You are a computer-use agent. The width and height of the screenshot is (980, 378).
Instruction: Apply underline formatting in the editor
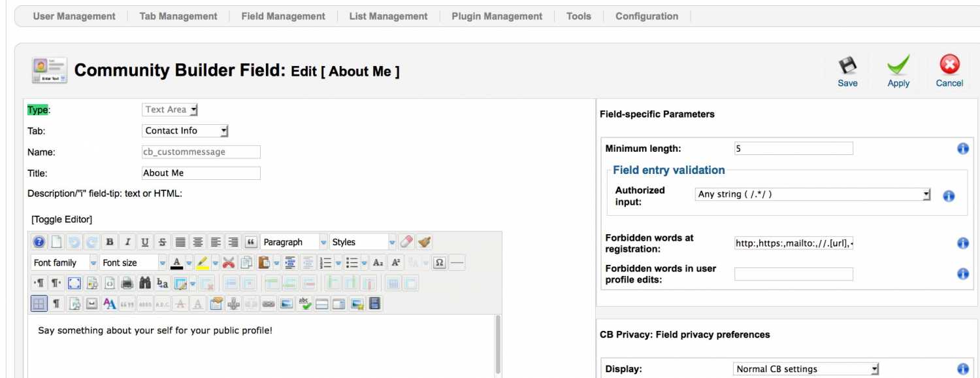tap(145, 242)
